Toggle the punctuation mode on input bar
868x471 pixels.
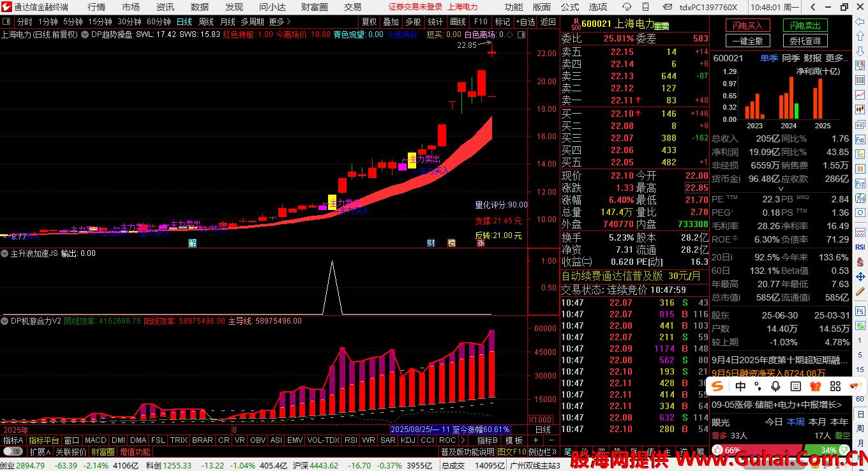(x=758, y=386)
